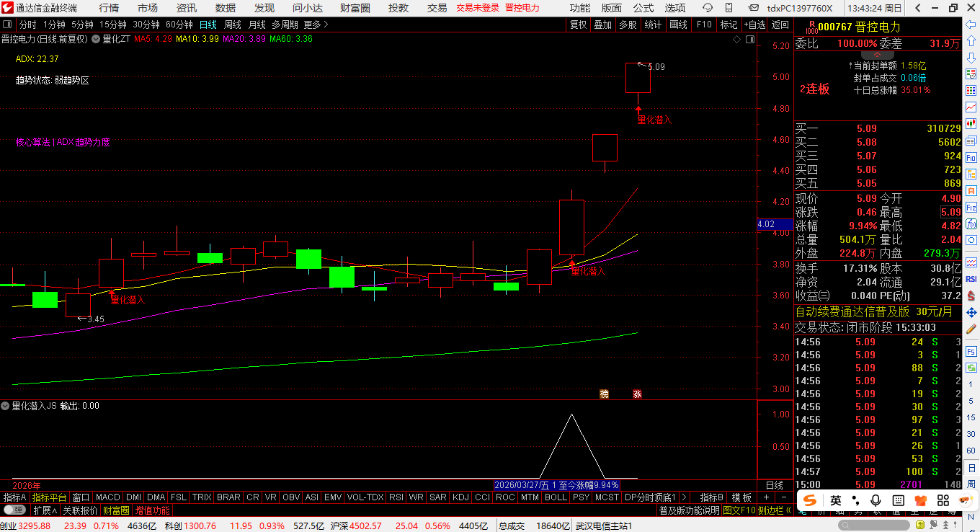The height and width of the screenshot is (532, 980).
Task: Collapse the limit-up info panel chevron
Action: tap(878, 55)
